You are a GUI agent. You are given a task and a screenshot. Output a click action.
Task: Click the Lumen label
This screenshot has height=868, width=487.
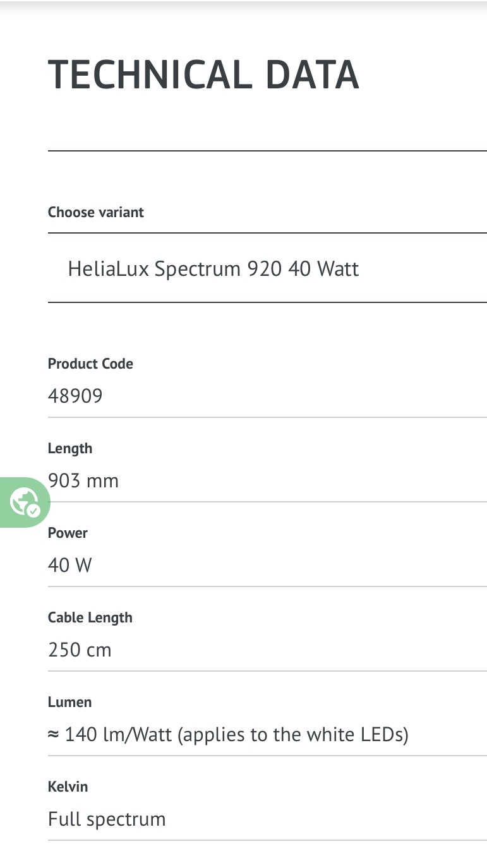(x=69, y=702)
